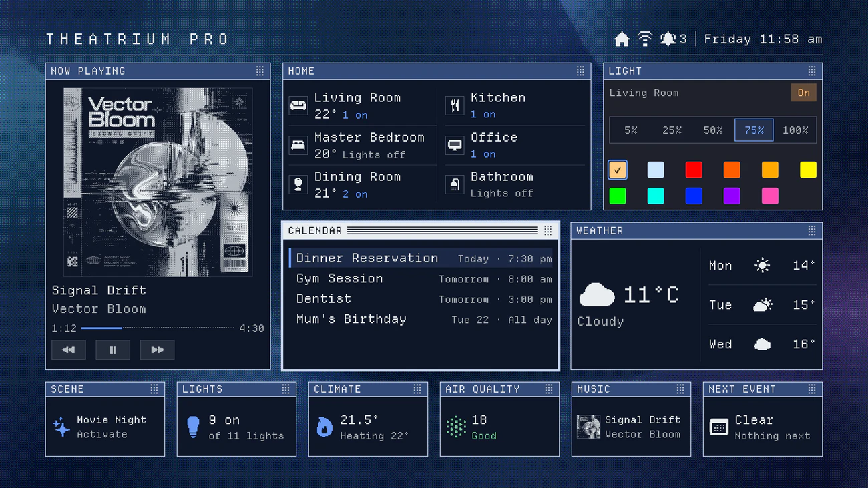Click the Office monitor icon
Screen dimensions: 868x488
pyautogui.click(x=455, y=145)
